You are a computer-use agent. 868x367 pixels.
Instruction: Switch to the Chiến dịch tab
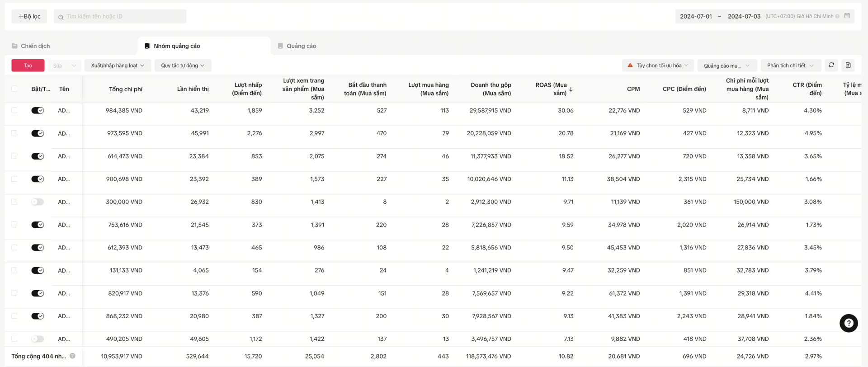pos(35,46)
